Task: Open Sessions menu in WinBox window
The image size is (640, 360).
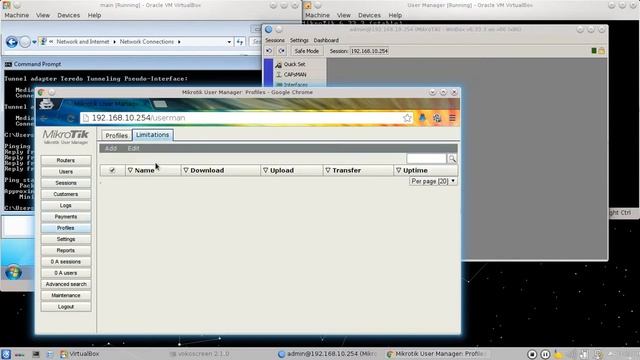Action: pyautogui.click(x=275, y=40)
